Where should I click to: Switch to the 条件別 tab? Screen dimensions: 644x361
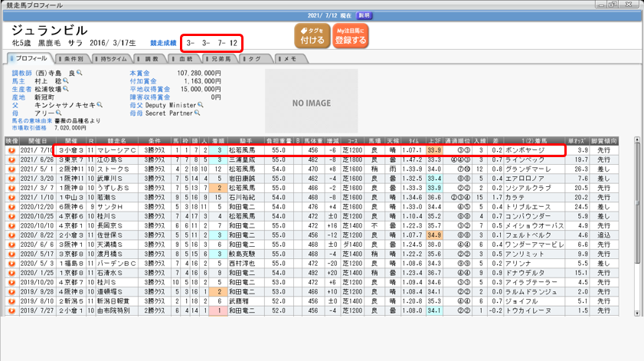pyautogui.click(x=74, y=58)
